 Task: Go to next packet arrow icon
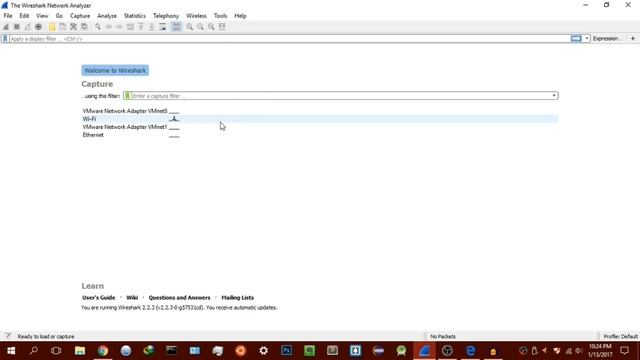119,27
